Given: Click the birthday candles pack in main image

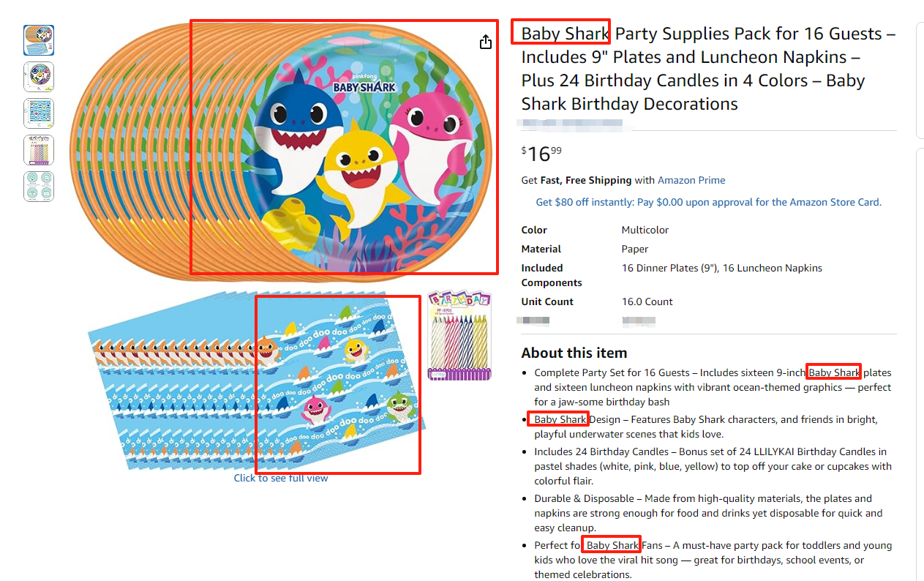Looking at the screenshot, I should (x=459, y=337).
